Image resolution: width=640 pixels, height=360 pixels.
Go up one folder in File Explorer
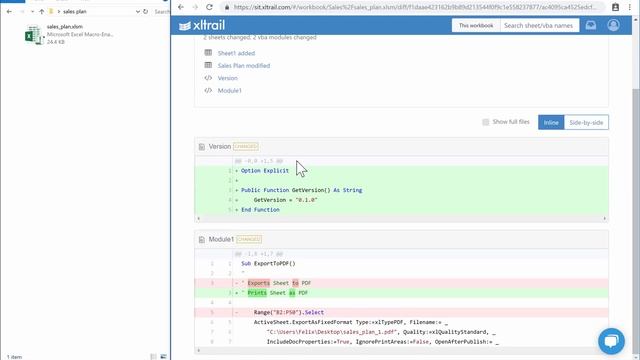[41, 11]
